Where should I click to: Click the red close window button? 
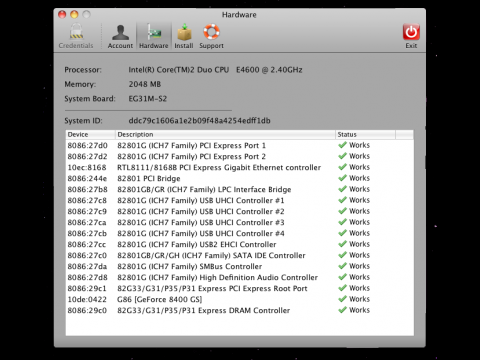(62, 14)
